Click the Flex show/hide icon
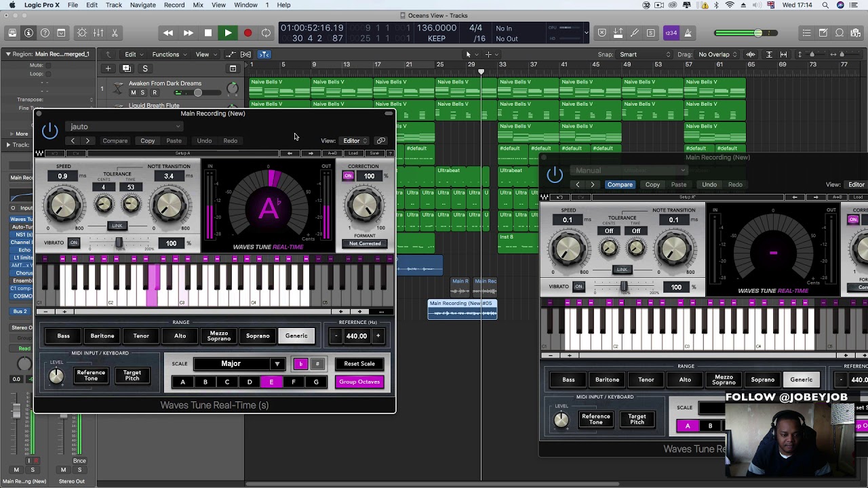The height and width of the screenshot is (488, 868). 246,54
